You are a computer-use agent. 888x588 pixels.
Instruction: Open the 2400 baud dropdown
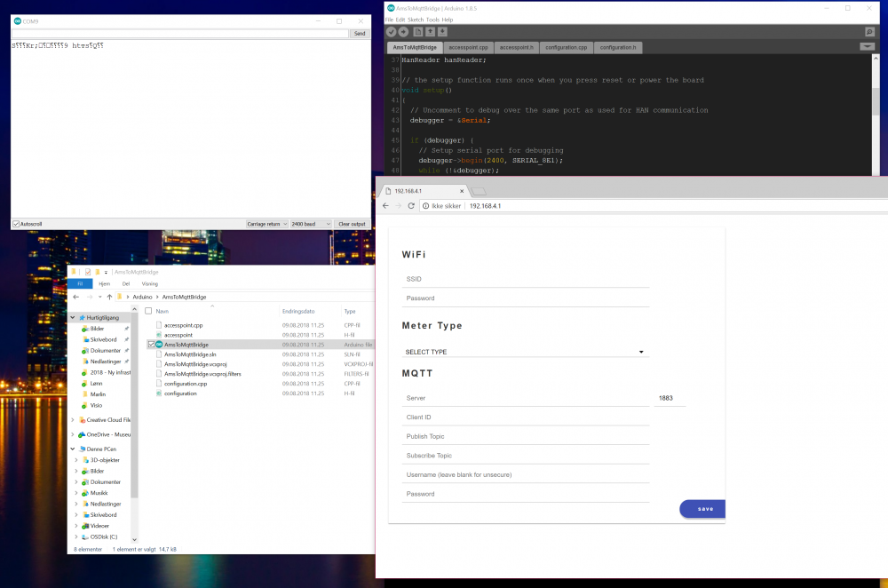pyautogui.click(x=311, y=224)
